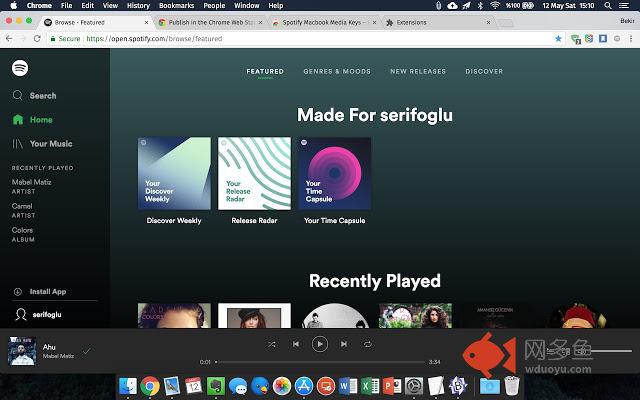Open Microsoft Word from the Dock
This screenshot has height=400, width=640.
(x=348, y=386)
